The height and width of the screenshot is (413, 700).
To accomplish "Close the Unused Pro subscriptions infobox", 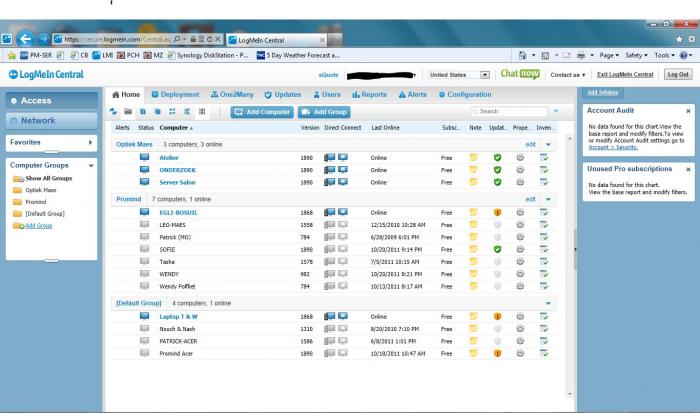I will [x=688, y=169].
